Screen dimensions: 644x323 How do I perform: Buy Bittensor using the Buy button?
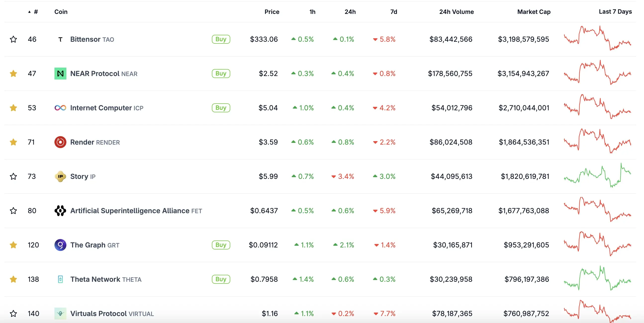coord(221,39)
